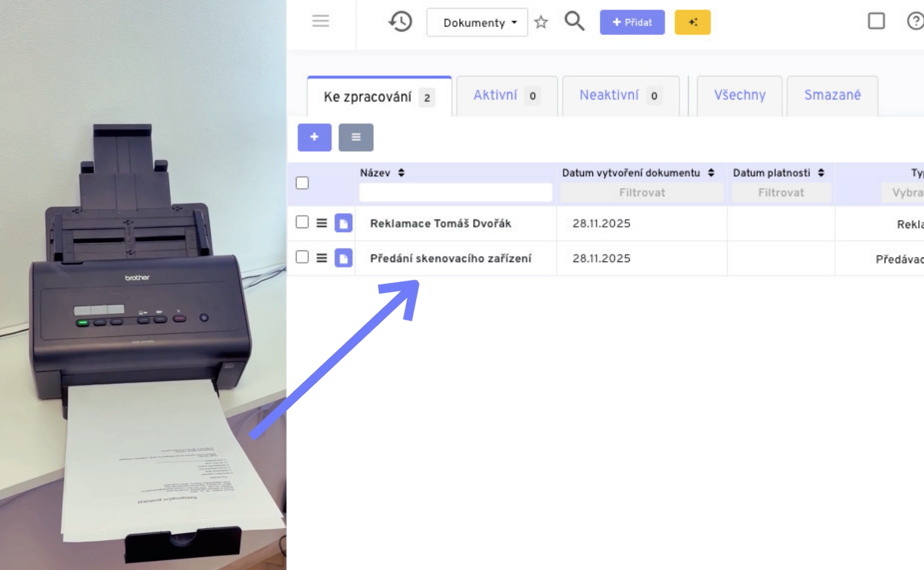This screenshot has width=924, height=570.
Task: Switch to the Smazané tab
Action: point(832,95)
